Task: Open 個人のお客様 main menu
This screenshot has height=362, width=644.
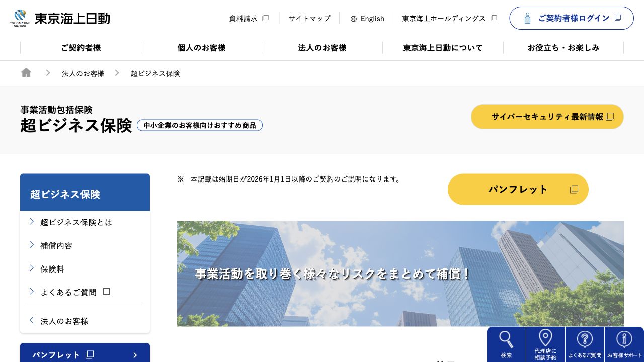Action: click(x=201, y=48)
